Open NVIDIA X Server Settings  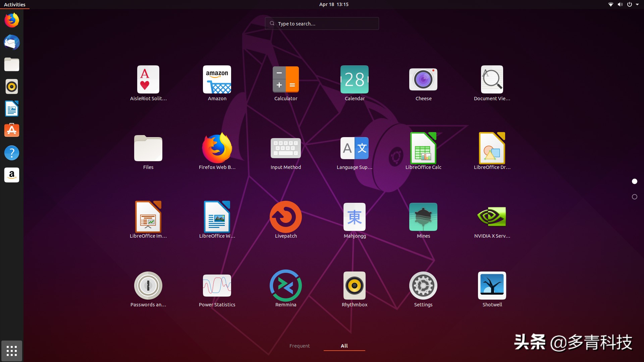pos(492,217)
